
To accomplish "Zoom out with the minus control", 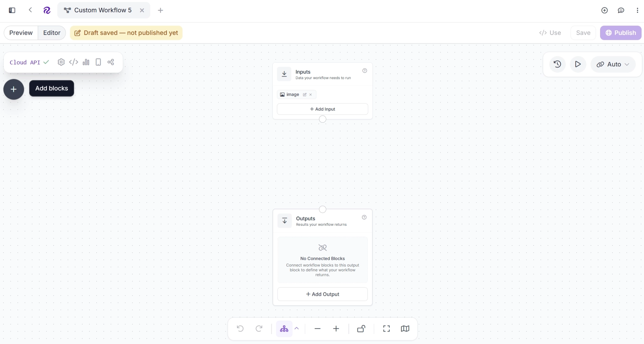I will pyautogui.click(x=318, y=329).
